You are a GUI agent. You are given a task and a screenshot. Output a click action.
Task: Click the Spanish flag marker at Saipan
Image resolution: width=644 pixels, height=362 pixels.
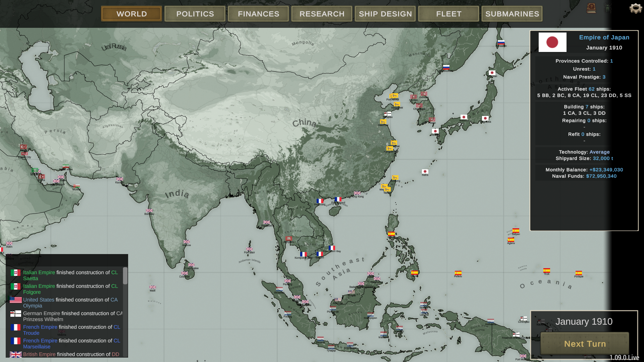coord(516,231)
